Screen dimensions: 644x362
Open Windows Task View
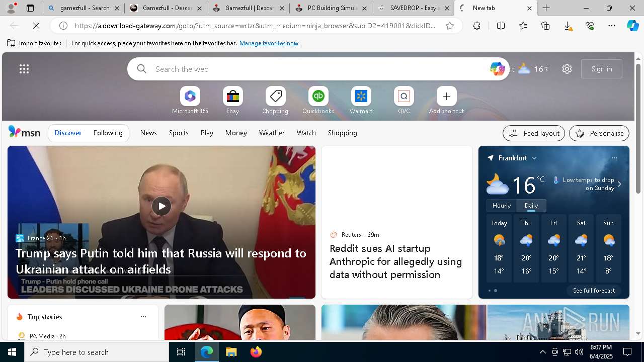[181, 352]
